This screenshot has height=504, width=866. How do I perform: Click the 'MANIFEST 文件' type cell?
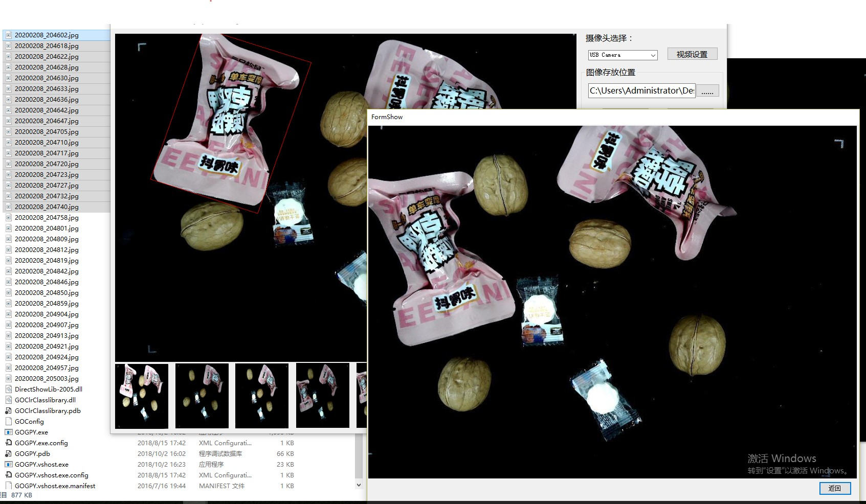pyautogui.click(x=222, y=486)
